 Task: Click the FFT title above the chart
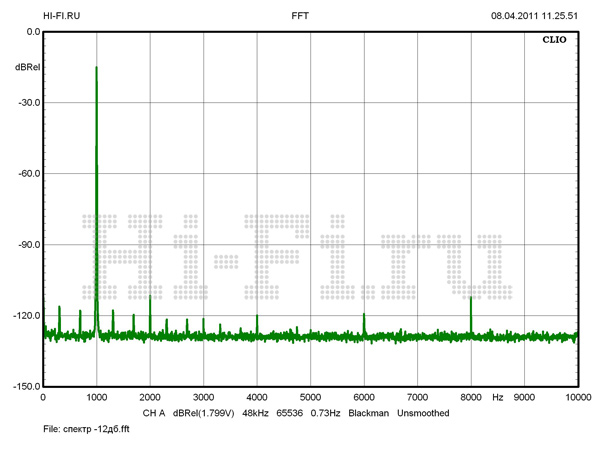click(300, 16)
